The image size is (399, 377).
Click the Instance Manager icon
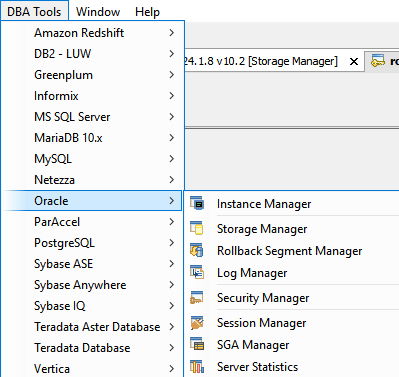tap(197, 203)
